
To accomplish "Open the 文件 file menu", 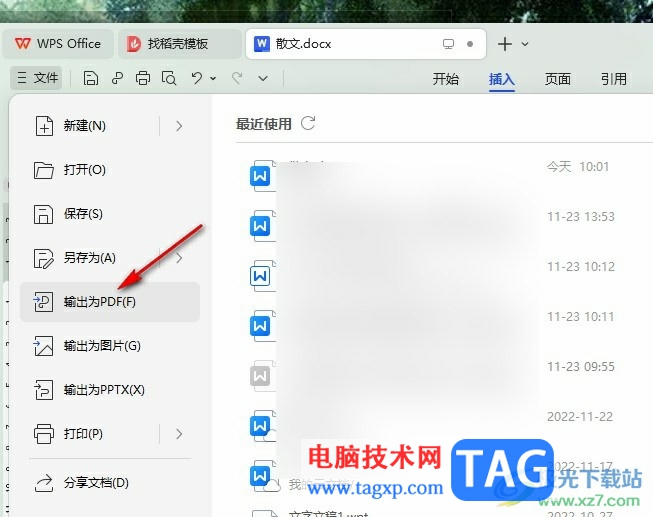I will (x=37, y=78).
